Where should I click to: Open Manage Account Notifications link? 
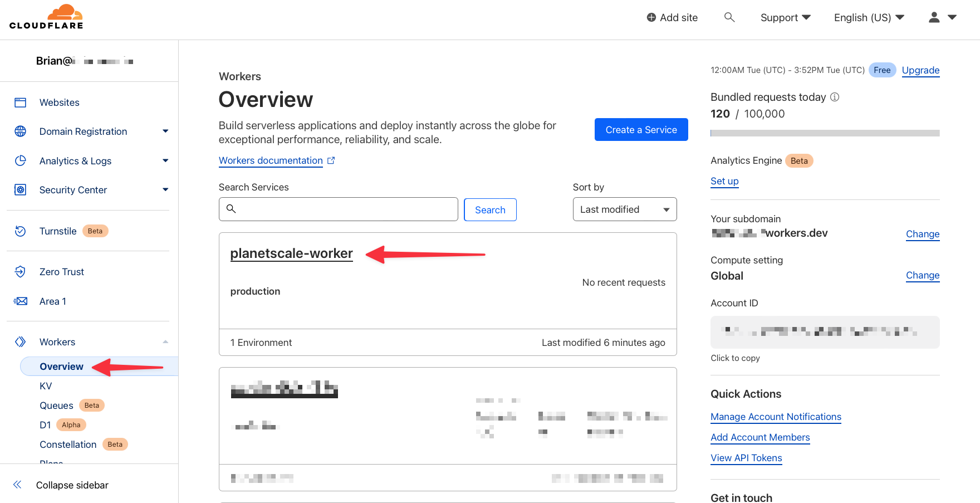(776, 417)
